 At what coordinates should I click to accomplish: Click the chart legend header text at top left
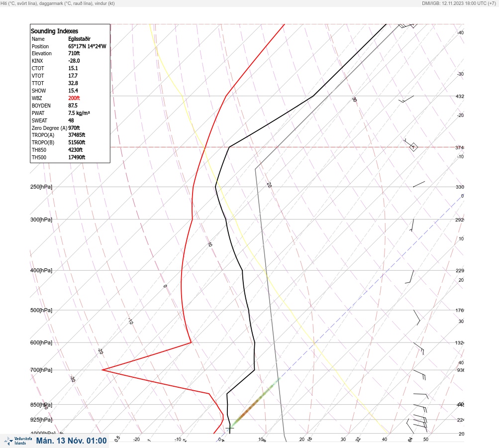coord(58,3)
